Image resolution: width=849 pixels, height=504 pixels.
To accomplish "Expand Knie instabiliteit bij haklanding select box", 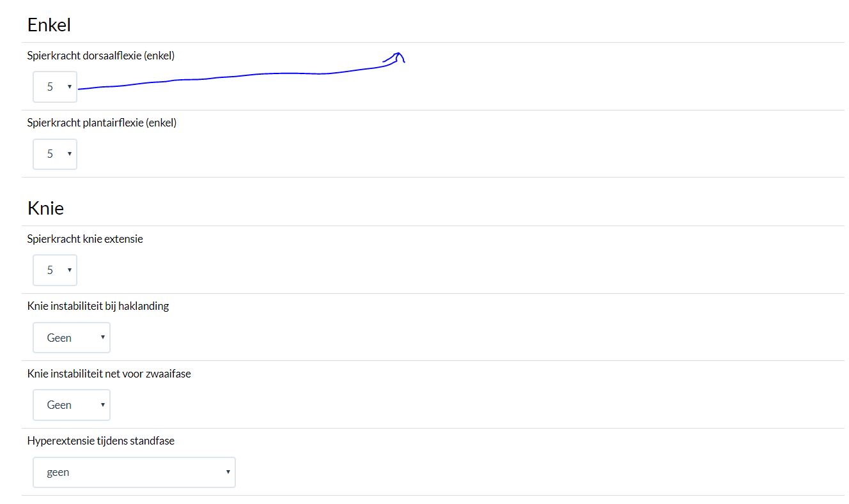I will (71, 337).
